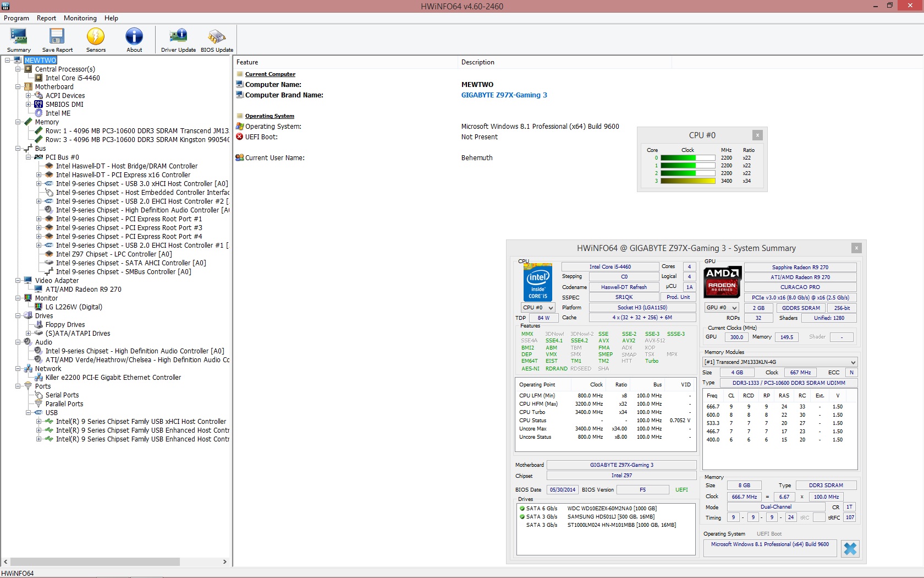Select the Serial Ports tree item
Screen dimensions: 924x578
click(x=62, y=395)
